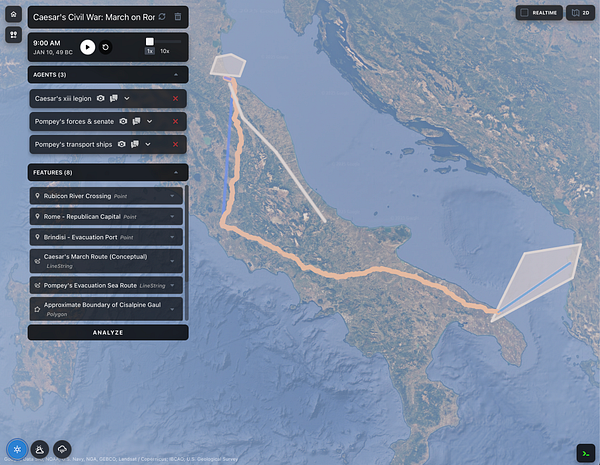Viewport: 600px width, 465px height.
Task: Delete scenario with trash icon
Action: (x=178, y=16)
